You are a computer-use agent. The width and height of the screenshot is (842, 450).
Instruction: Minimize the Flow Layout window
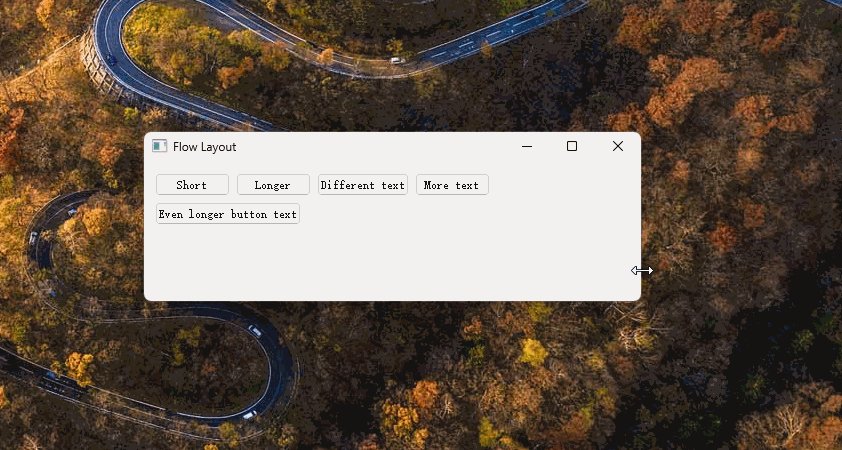pyautogui.click(x=527, y=146)
